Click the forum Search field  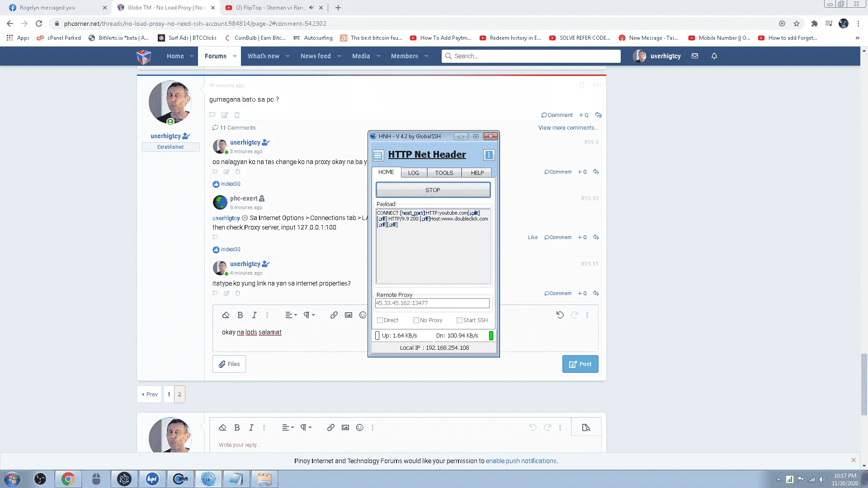click(x=531, y=56)
